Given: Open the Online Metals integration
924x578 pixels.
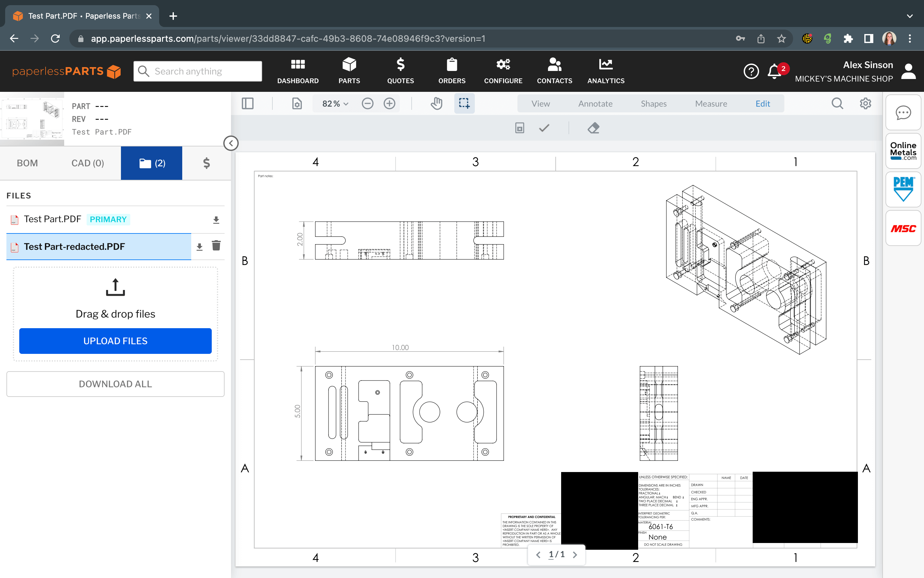Looking at the screenshot, I should 903,151.
